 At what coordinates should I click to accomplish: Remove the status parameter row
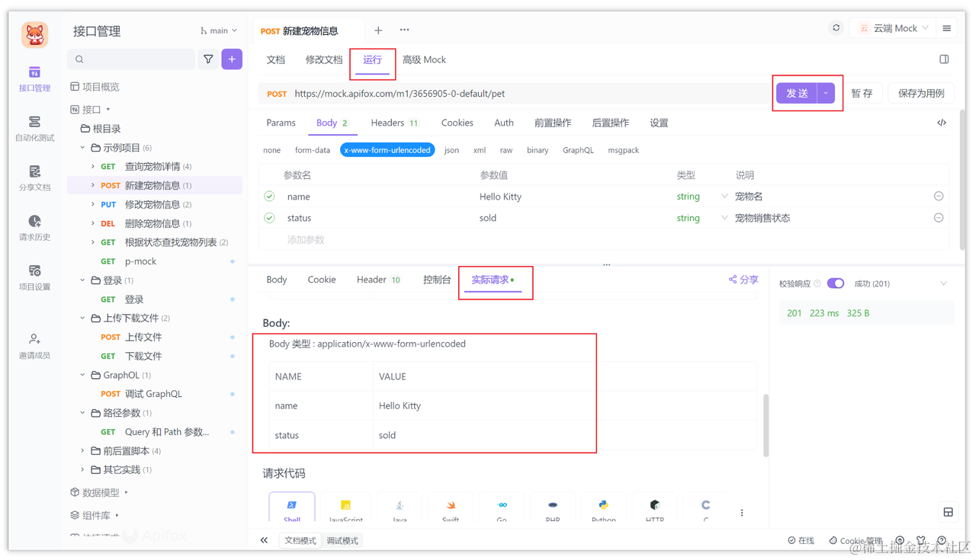coord(939,218)
